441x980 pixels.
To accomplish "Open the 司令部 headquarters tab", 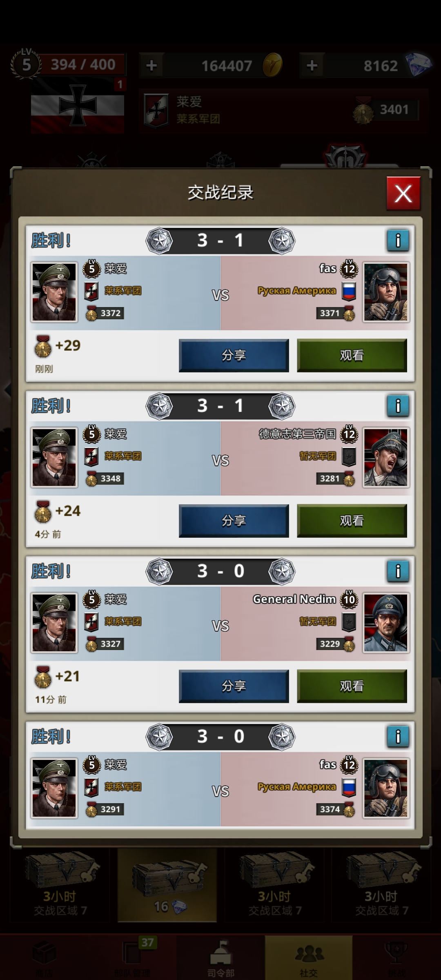I will point(220,958).
